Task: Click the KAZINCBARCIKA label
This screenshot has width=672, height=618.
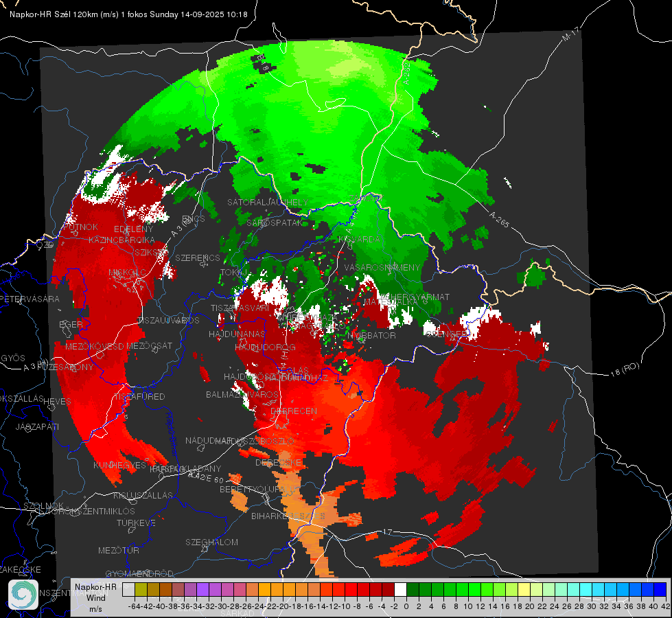Action: pyautogui.click(x=121, y=240)
